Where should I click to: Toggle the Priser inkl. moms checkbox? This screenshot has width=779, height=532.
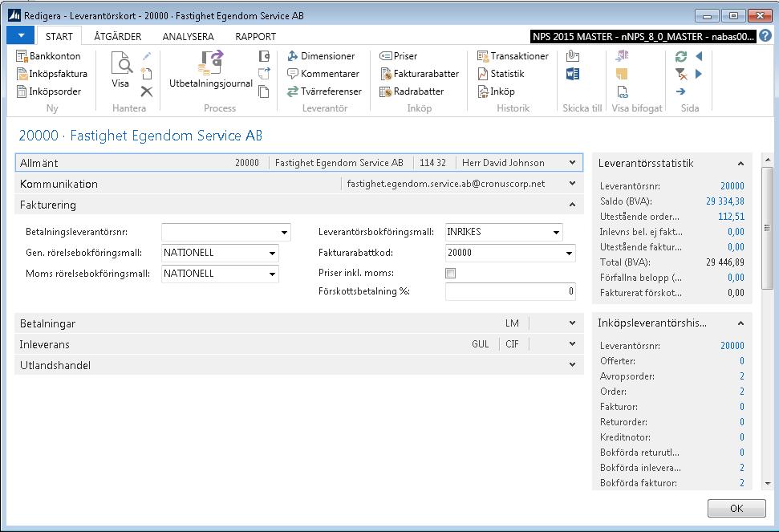point(451,273)
